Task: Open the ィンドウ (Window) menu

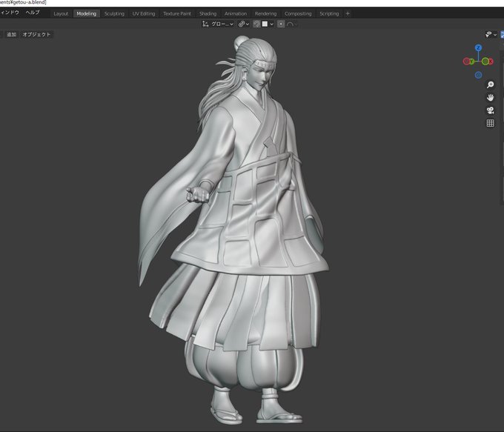Action: click(x=10, y=13)
